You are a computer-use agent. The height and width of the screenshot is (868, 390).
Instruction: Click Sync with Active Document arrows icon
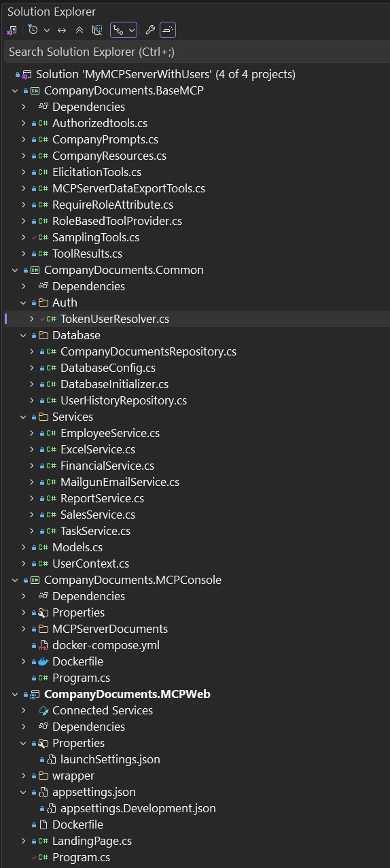(62, 30)
